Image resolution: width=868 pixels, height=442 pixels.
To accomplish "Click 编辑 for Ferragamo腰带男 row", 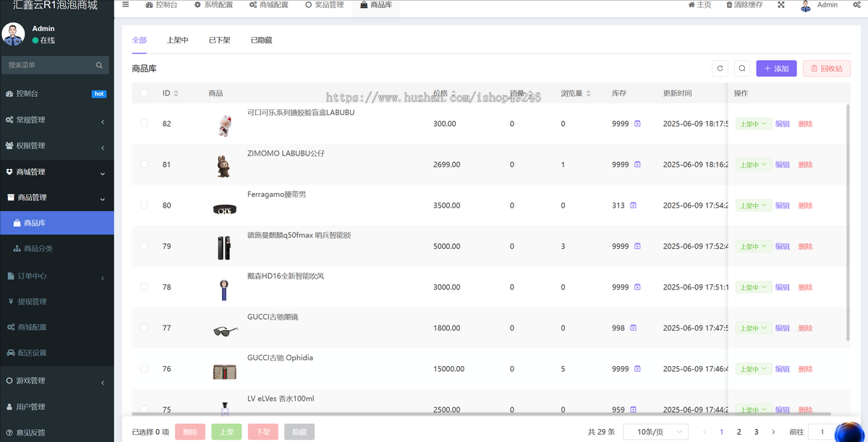I will pos(783,205).
